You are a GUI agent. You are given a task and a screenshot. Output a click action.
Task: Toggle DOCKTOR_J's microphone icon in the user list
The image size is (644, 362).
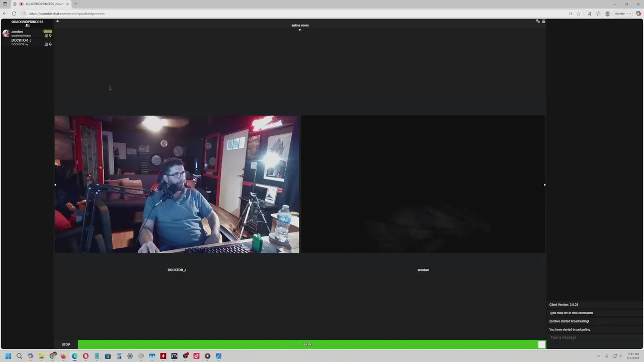[50, 44]
